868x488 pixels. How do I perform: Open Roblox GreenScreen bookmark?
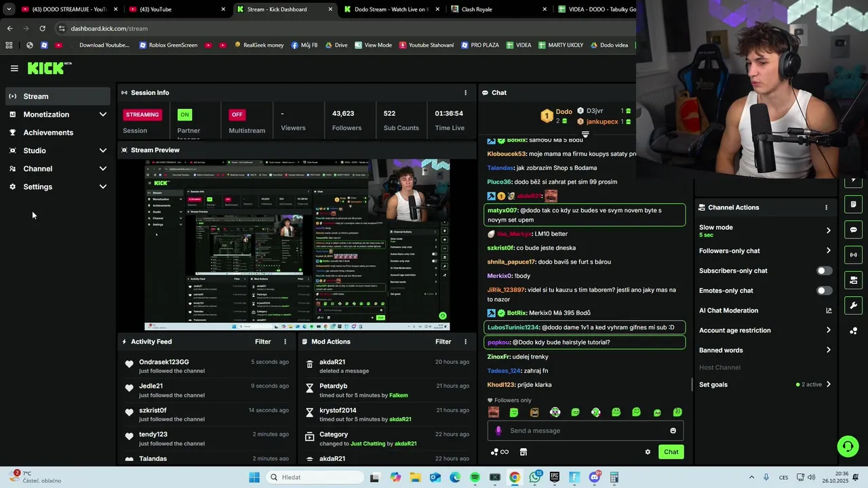(168, 45)
